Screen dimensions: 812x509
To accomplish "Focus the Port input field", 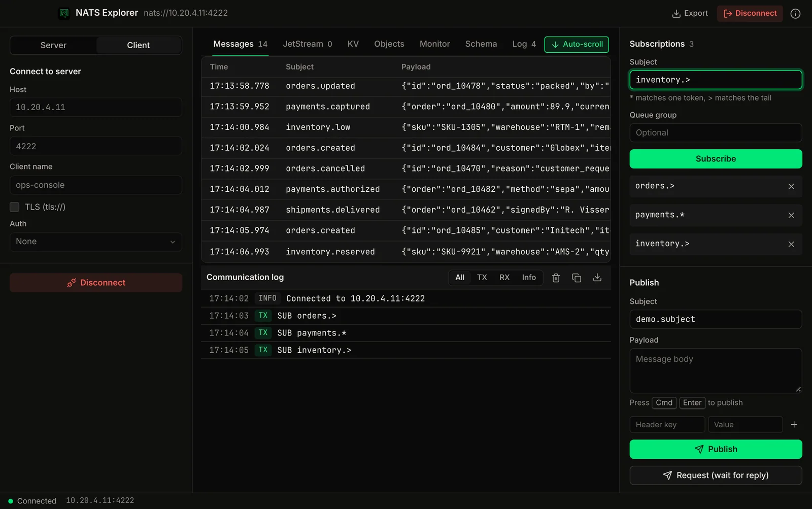I will tap(96, 146).
